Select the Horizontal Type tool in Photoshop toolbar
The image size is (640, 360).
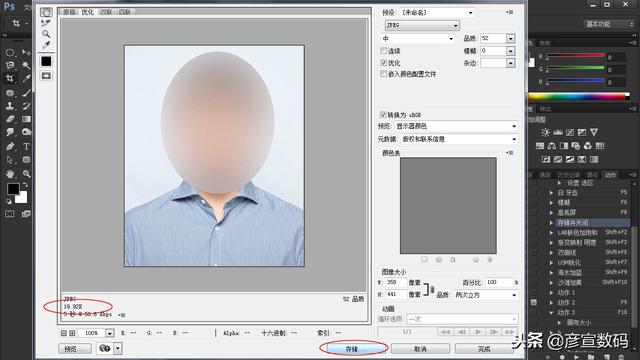click(x=27, y=146)
